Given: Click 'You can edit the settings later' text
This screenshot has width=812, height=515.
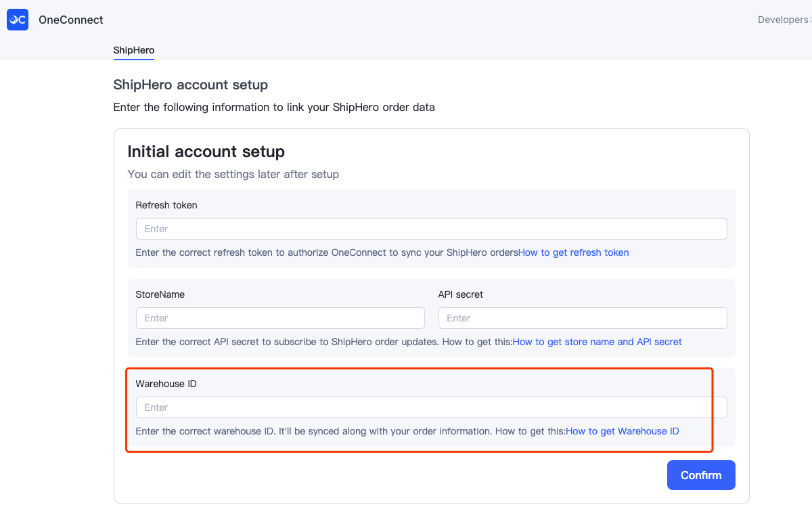Looking at the screenshot, I should [233, 174].
